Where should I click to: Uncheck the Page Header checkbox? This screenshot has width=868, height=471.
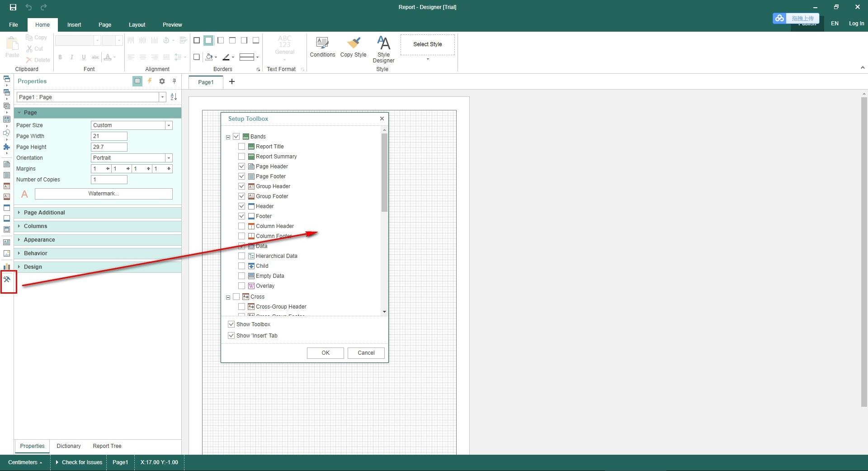[242, 167]
